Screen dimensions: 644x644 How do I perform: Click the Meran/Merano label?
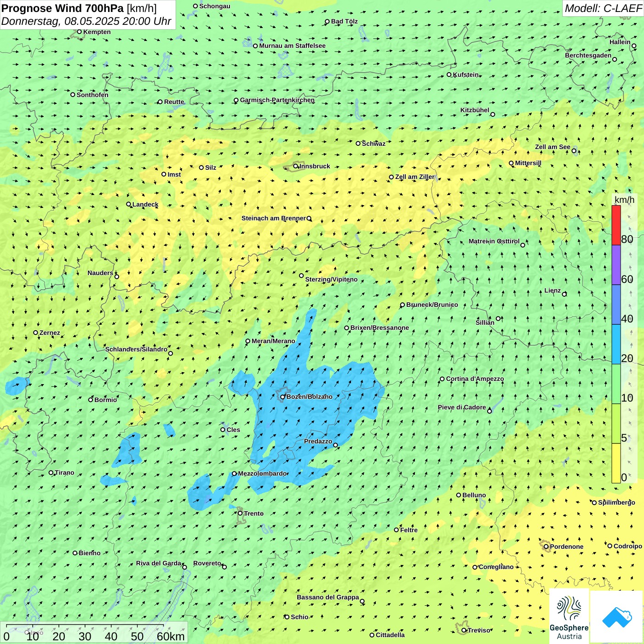pyautogui.click(x=273, y=341)
